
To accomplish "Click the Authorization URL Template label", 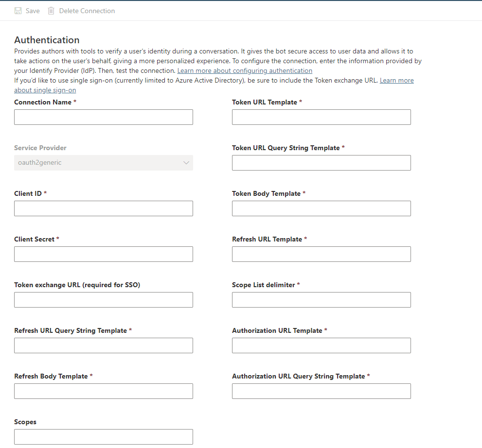I will [x=277, y=331].
